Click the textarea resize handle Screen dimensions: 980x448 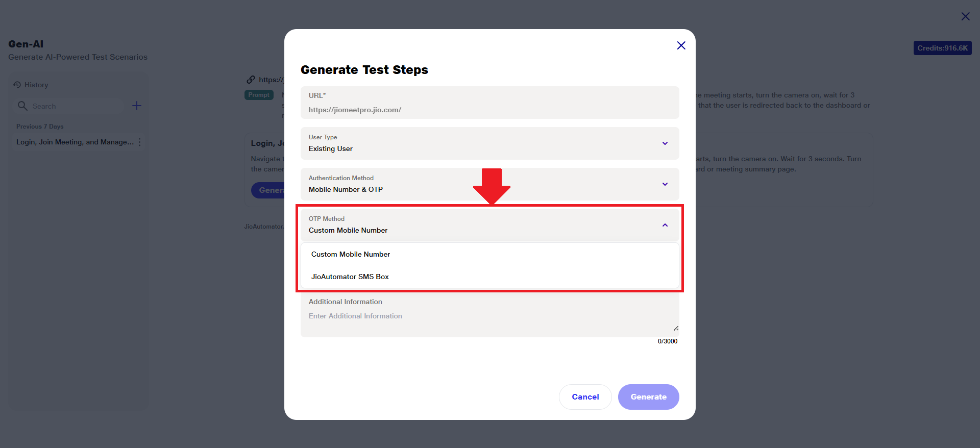tap(676, 328)
